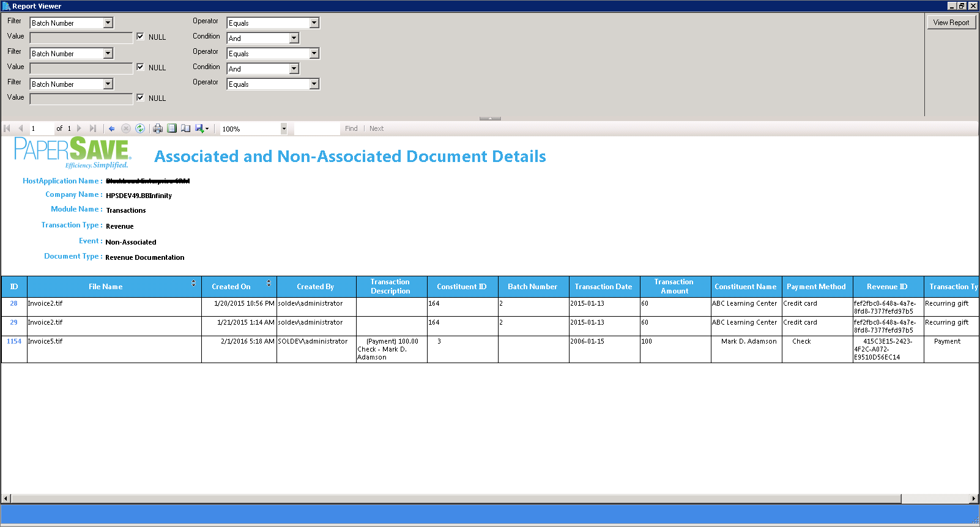
Task: Open document ID 28 link
Action: tap(13, 303)
